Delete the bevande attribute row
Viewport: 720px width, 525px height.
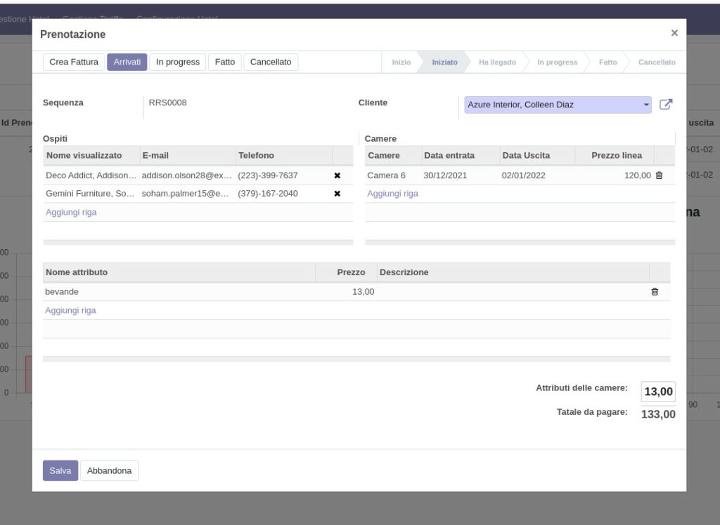pyautogui.click(x=654, y=292)
